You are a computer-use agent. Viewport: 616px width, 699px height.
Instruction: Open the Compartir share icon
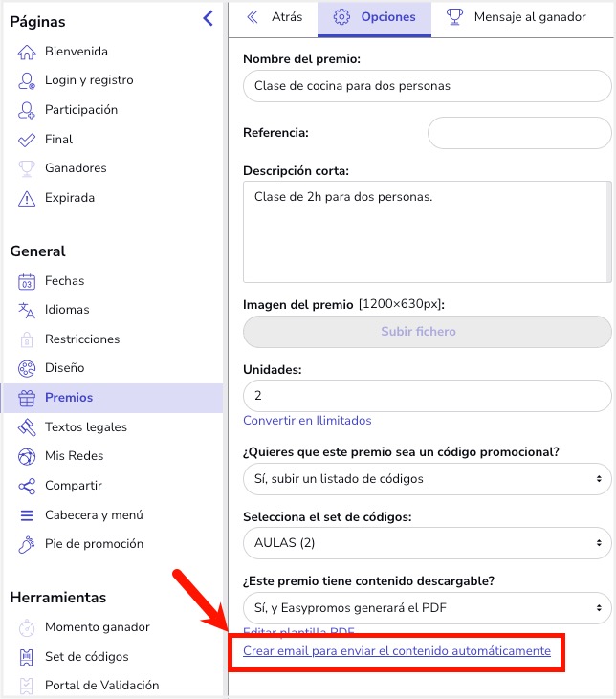tap(27, 486)
